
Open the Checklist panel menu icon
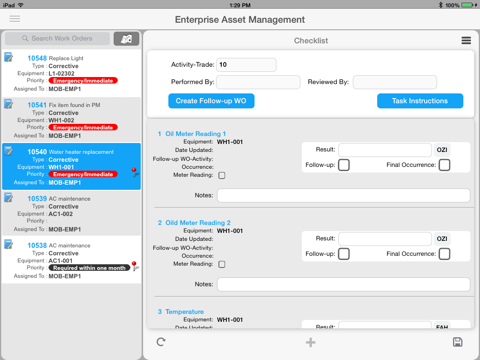(466, 41)
